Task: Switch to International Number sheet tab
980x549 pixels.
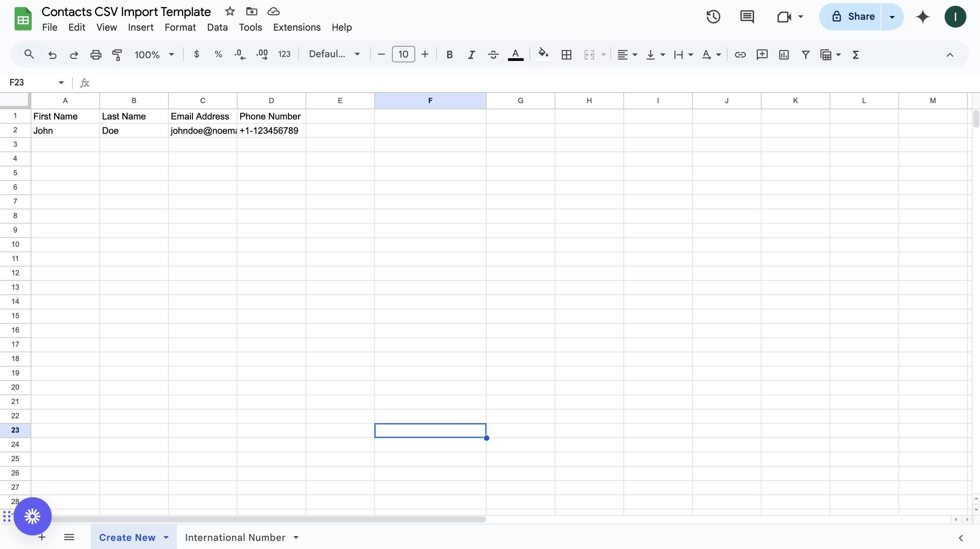Action: 235,537
